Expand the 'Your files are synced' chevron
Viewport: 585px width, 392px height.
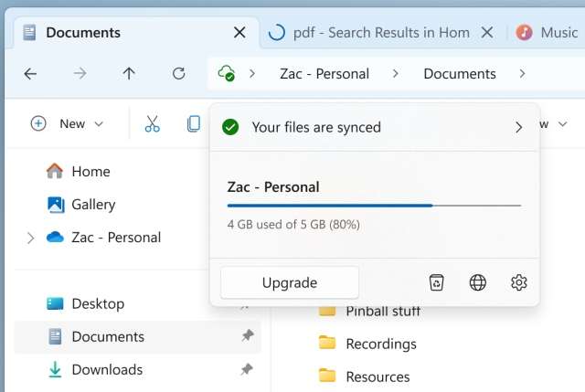519,127
